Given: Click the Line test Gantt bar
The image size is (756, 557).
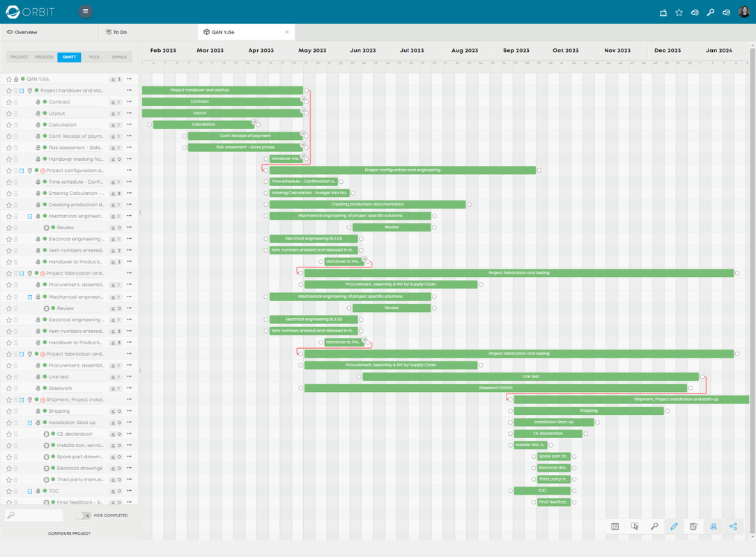Looking at the screenshot, I should (x=530, y=377).
